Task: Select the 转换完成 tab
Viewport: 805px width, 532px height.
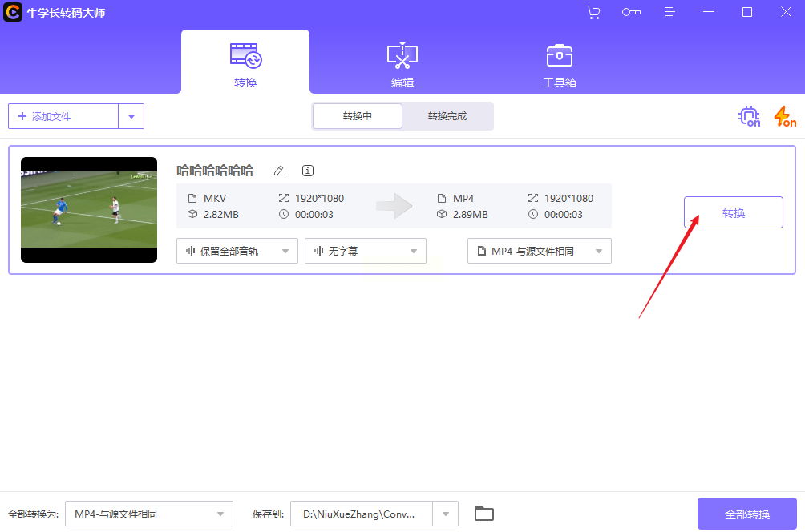Action: pos(447,116)
